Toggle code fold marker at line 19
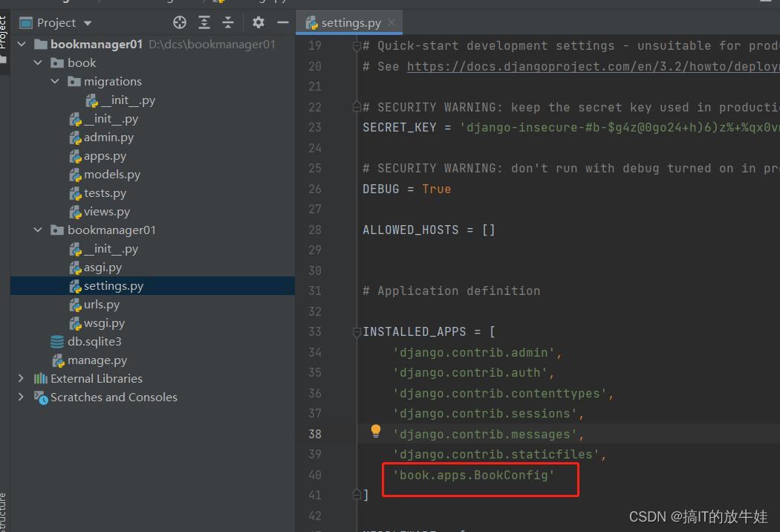 pyautogui.click(x=357, y=46)
